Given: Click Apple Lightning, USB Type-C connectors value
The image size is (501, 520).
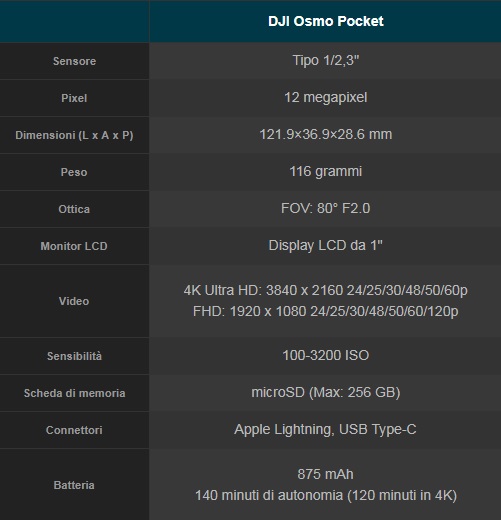Looking at the screenshot, I should point(326,429).
